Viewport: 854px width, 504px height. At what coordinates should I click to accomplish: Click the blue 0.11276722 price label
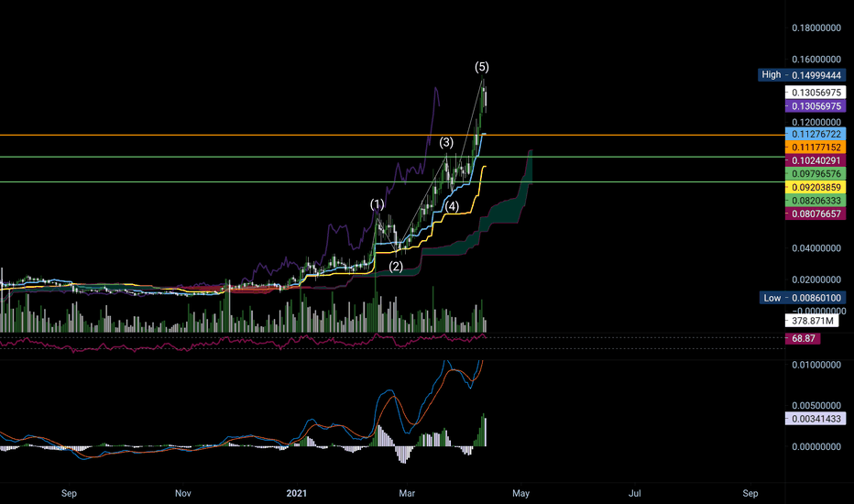(x=816, y=134)
